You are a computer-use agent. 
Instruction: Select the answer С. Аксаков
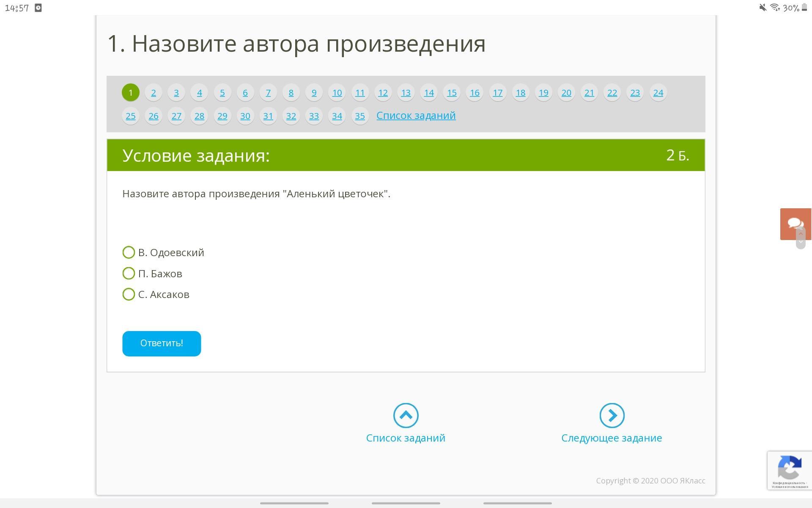[129, 294]
